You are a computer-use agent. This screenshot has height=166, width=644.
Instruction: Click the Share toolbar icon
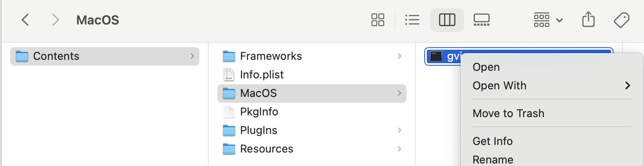[x=588, y=19]
